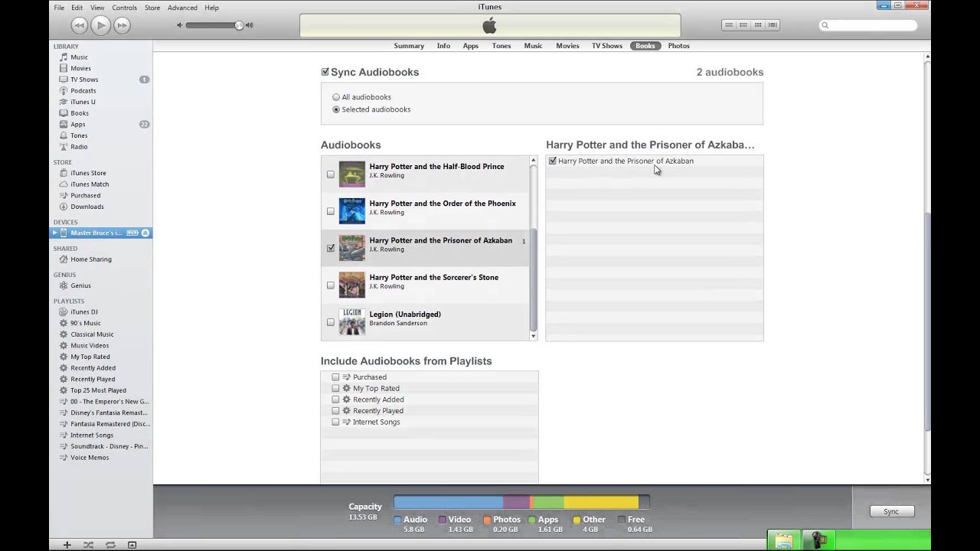Open Radio in the library sidebar

[x=79, y=147]
